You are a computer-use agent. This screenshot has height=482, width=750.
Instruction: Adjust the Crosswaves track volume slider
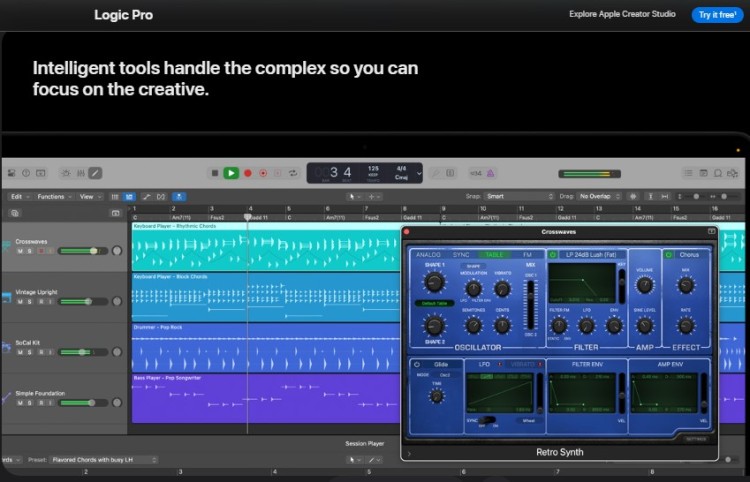(83, 251)
